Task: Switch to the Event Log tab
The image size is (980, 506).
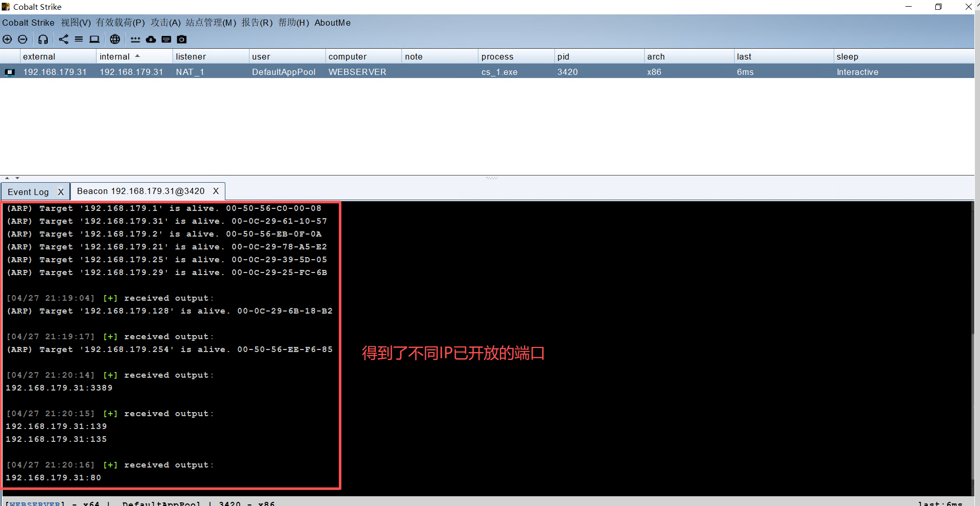Action: coord(28,192)
